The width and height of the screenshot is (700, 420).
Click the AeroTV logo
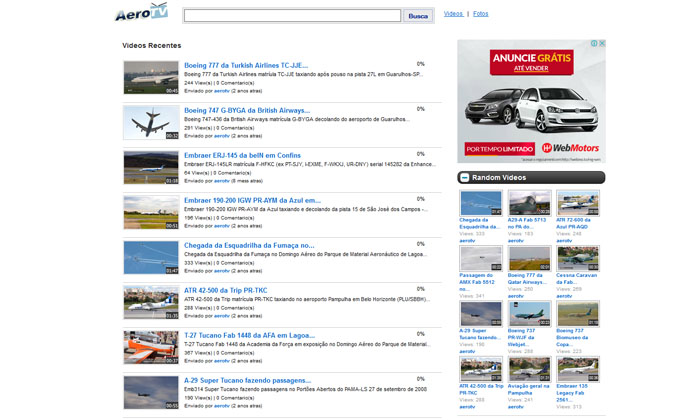(141, 13)
